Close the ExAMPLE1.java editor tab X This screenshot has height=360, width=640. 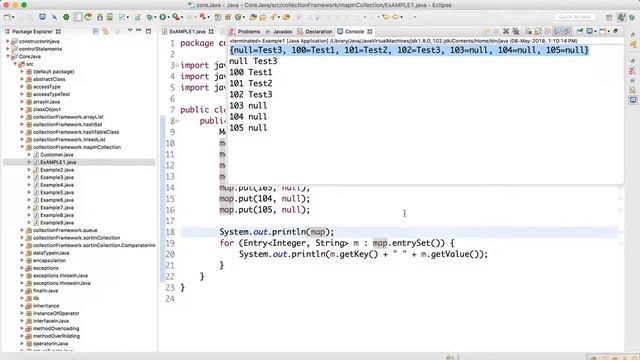tap(211, 31)
